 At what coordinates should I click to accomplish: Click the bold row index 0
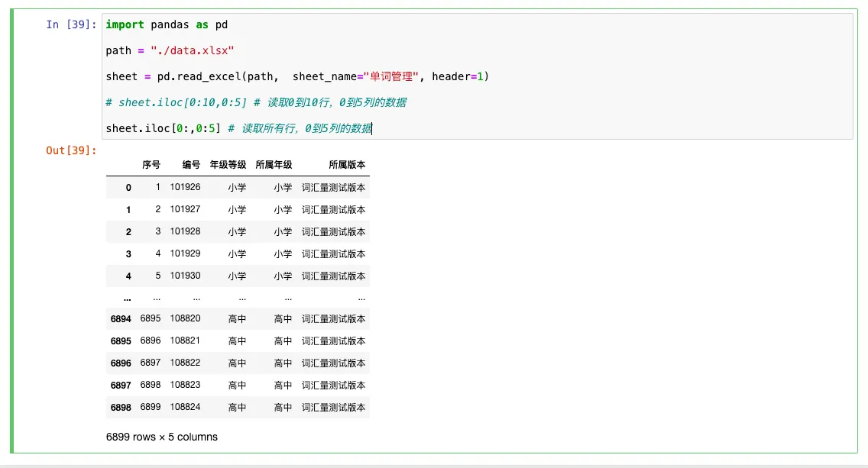tap(128, 187)
